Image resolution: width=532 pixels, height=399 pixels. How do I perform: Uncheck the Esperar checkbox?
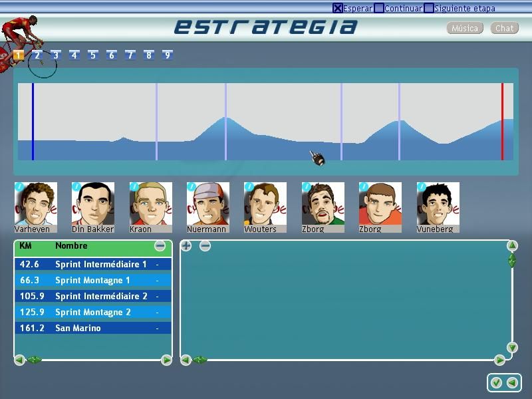point(337,9)
